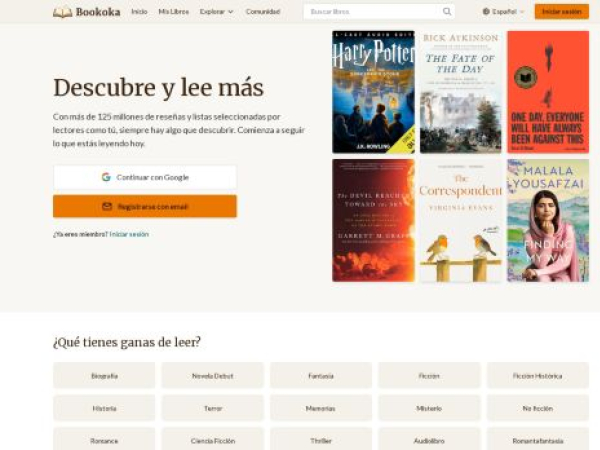
Task: Open the One Day, Everyone red cover
Action: 548,92
